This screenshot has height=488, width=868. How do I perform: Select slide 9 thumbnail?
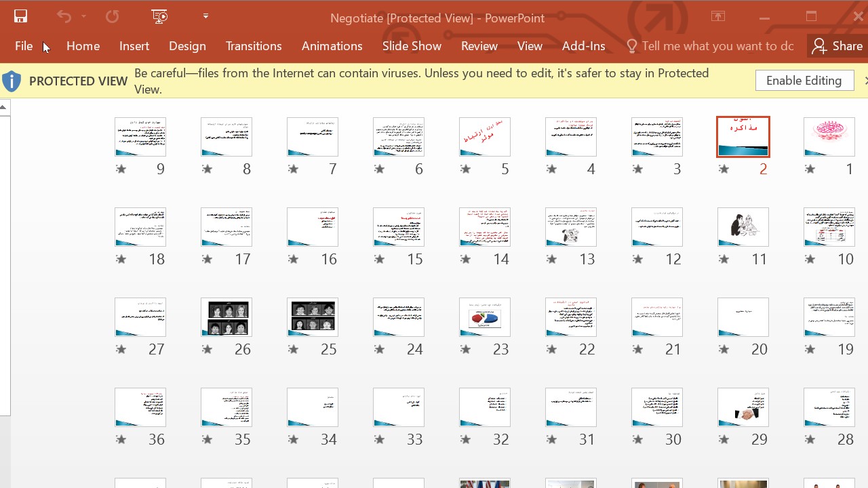coord(140,137)
